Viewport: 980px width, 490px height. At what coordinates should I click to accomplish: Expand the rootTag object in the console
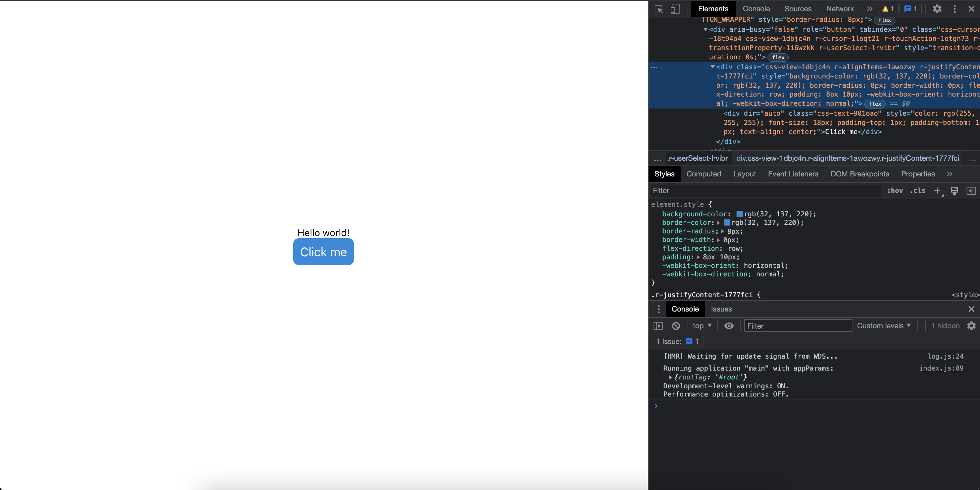(x=670, y=377)
